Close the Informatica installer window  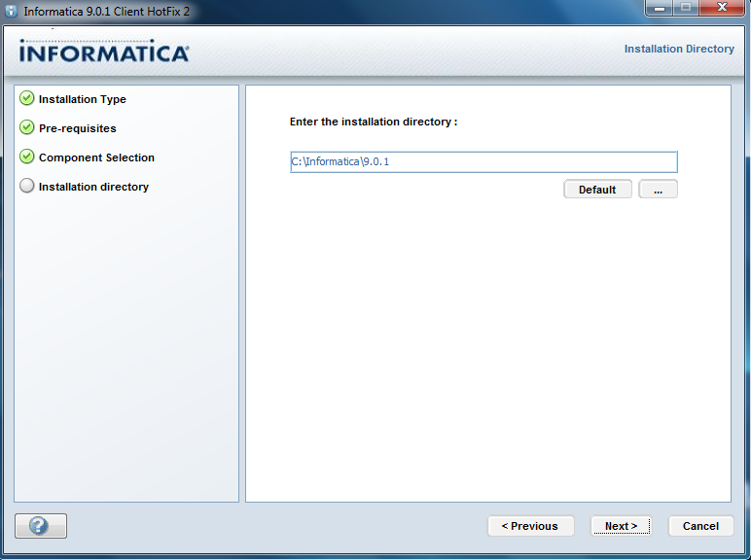coord(723,9)
